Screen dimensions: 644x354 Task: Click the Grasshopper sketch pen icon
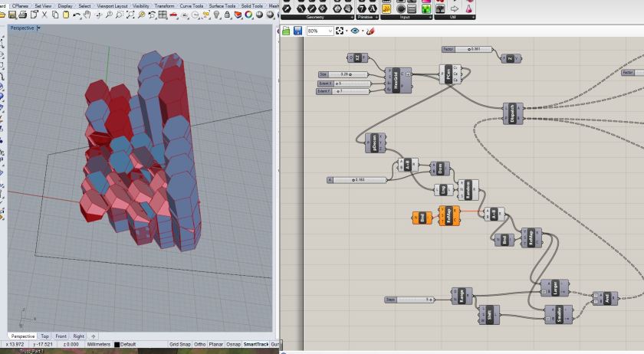pos(371,31)
